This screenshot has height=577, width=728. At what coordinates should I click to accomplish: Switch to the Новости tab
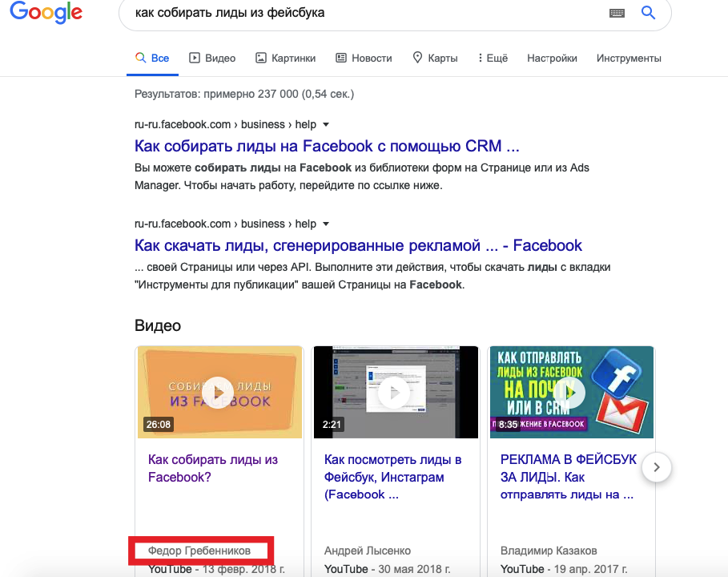(x=364, y=59)
